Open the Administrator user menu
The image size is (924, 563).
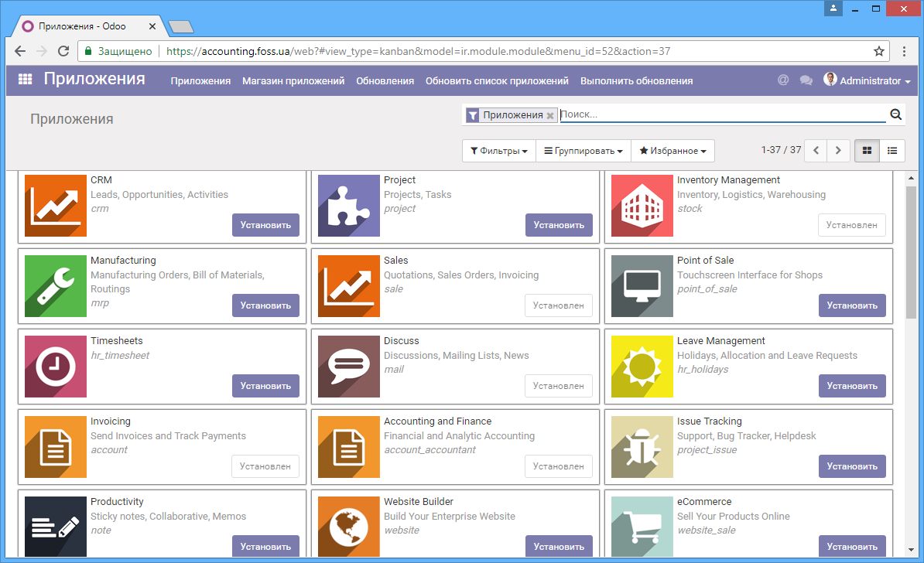coord(867,80)
